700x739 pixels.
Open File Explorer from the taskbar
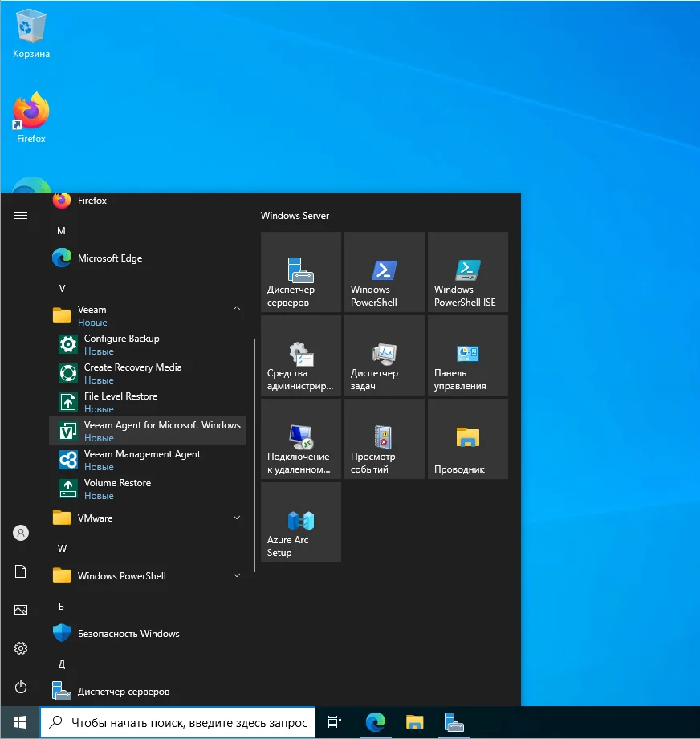(415, 722)
